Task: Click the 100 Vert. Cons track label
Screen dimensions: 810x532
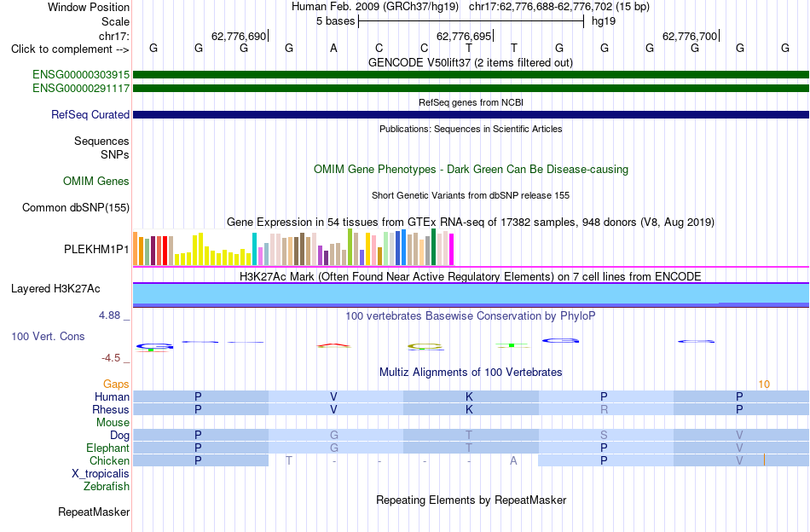Action: (48, 336)
